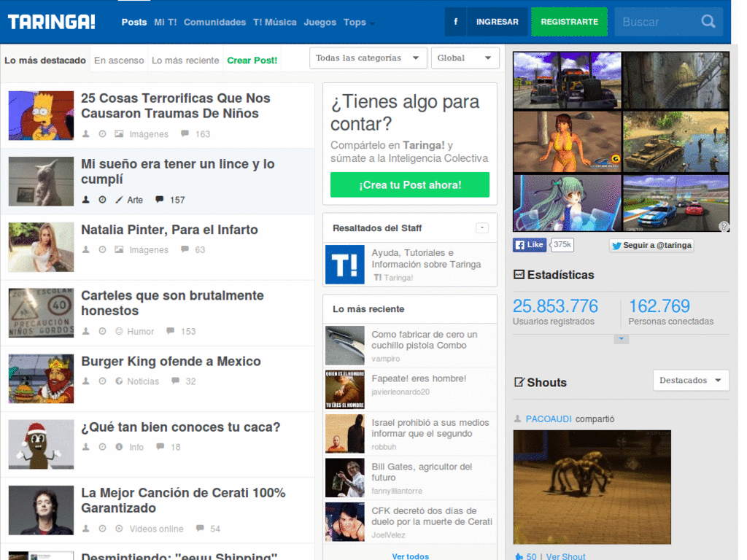Image resolution: width=747 pixels, height=560 pixels.
Task: Select the Lo más destacado tab
Action: [45, 60]
